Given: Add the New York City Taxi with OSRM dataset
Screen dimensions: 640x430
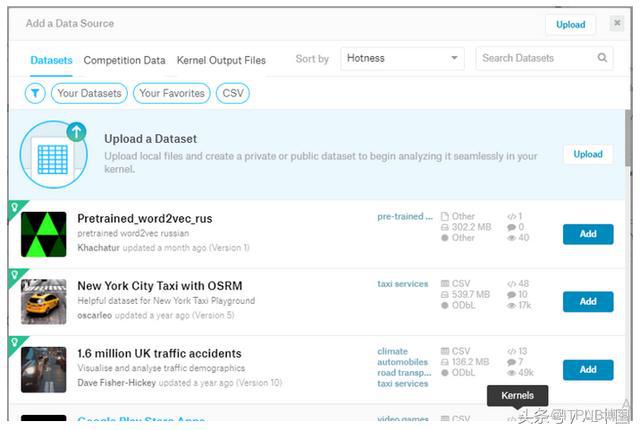Looking at the screenshot, I should pyautogui.click(x=588, y=301).
